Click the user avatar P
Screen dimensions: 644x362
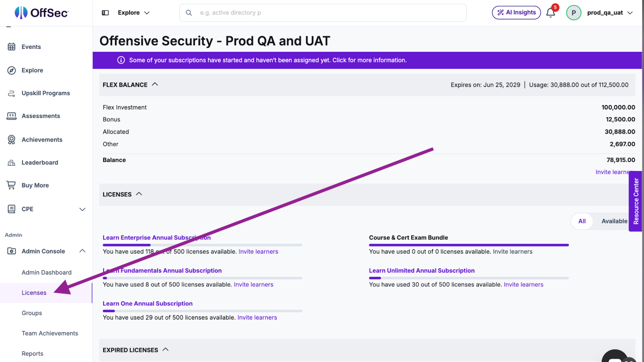click(574, 13)
